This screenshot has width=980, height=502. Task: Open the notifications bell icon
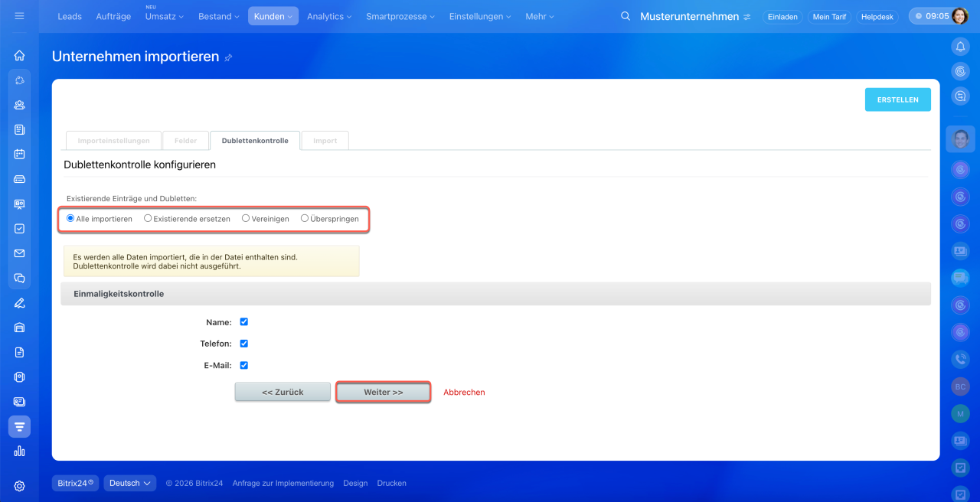pos(960,47)
